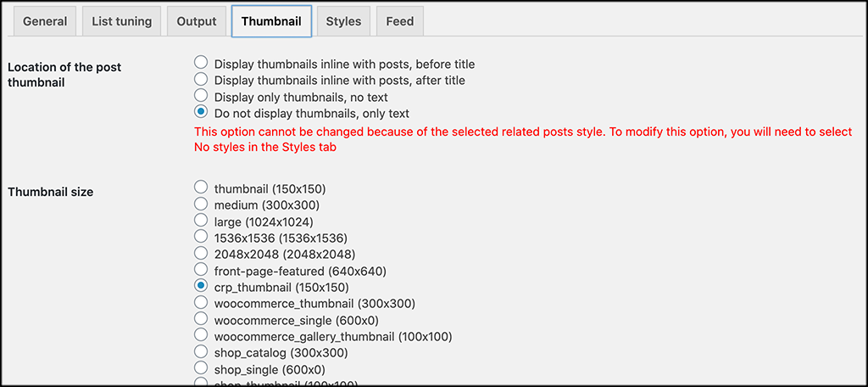Choose crp_thumbnail (150x150) size
The height and width of the screenshot is (387, 868).
[201, 286]
